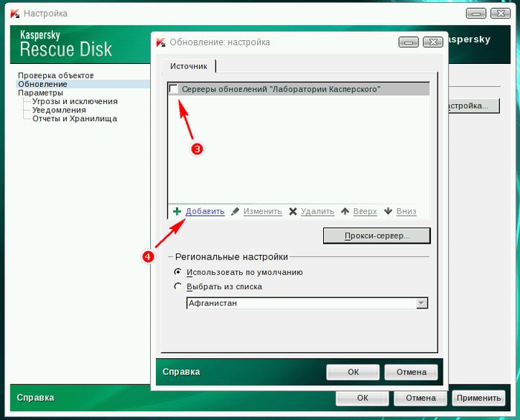Click Отмена in the Настройка window
The width and height of the screenshot is (520, 420).
pos(420,398)
